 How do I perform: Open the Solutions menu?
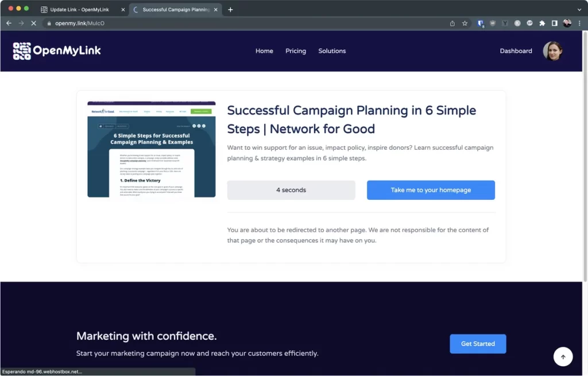click(x=332, y=51)
